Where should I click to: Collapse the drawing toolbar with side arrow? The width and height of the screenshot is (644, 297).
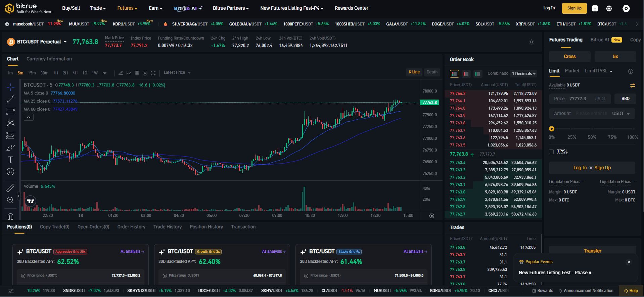tap(19, 196)
